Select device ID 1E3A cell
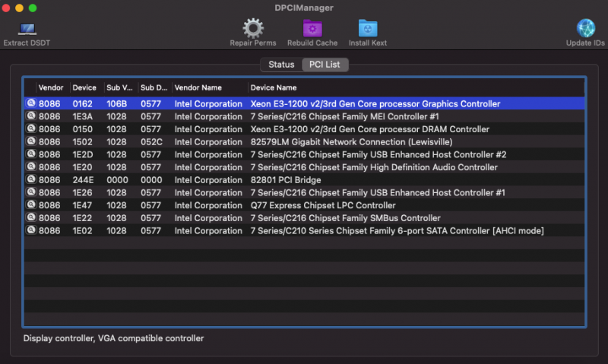Screen dimensions: 608x364 click(x=82, y=117)
